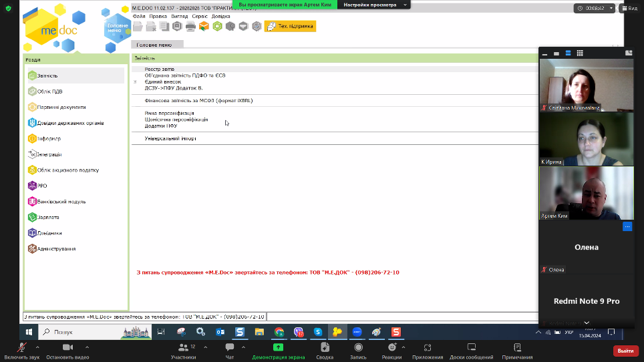Open the Довідники section
The height and width of the screenshot is (362, 644).
coord(45,232)
